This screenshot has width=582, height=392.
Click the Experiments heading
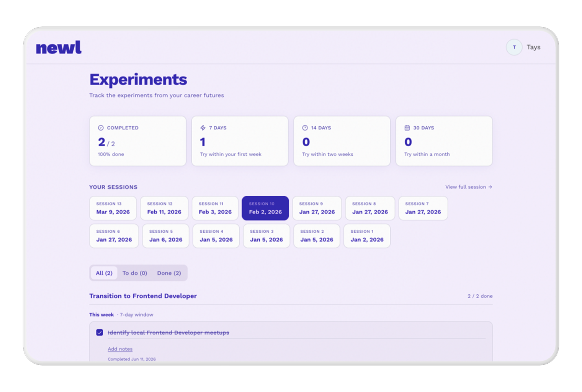coord(138,80)
